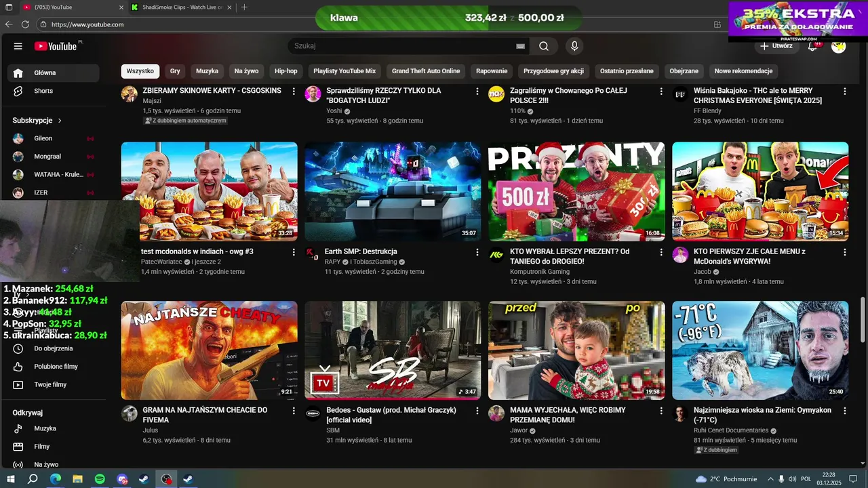Open Komputronik Gaming channel avatar
This screenshot has height=488, width=868.
[496, 255]
